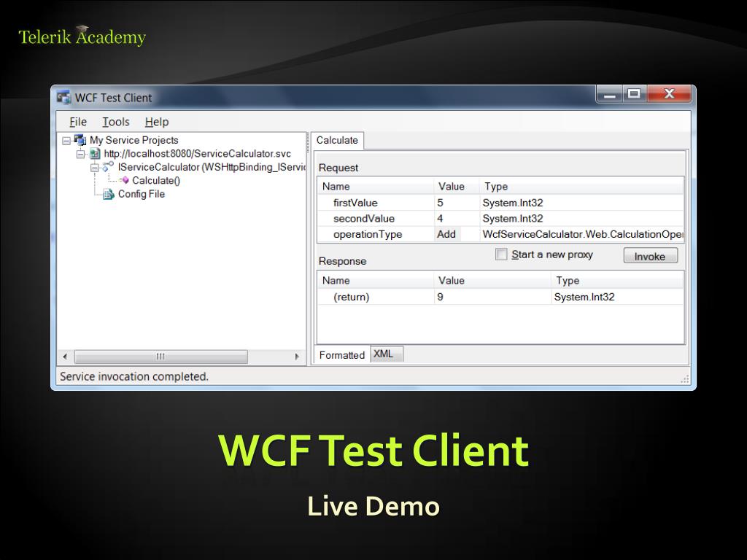Click the (return) response row name

click(x=352, y=297)
